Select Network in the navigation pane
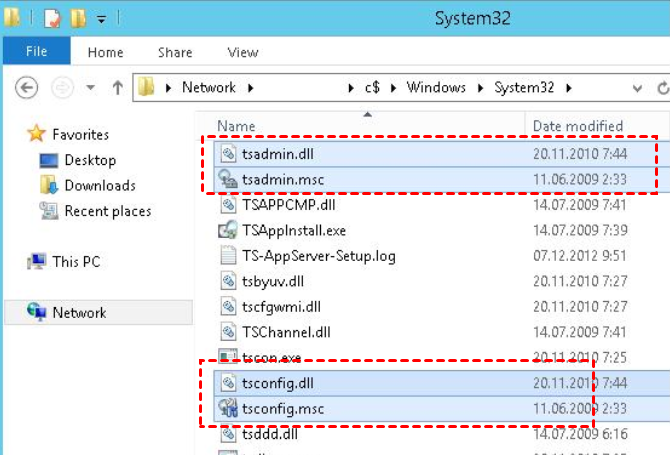670x455 pixels. coord(79,313)
